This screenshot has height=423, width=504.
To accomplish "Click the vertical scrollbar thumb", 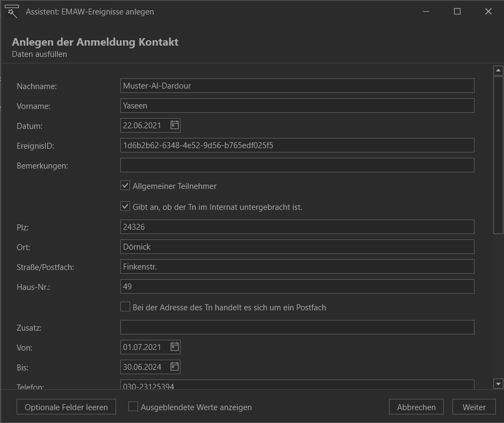I will pos(498,155).
